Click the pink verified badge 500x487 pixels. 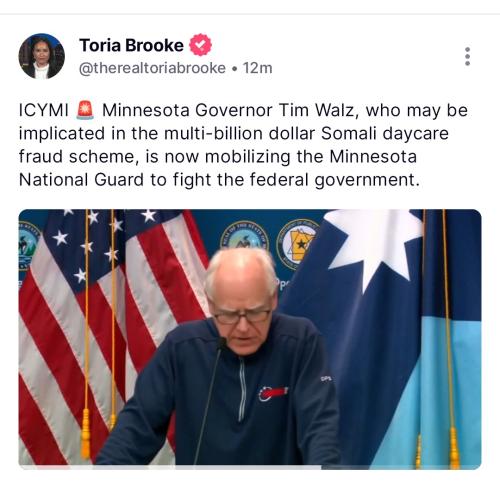point(200,45)
